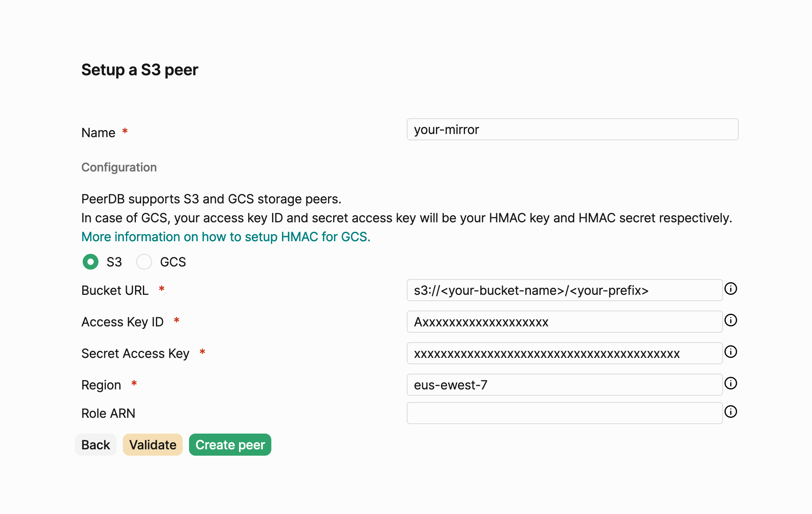Click the S3 option label
The width and height of the screenshot is (812, 514).
114,262
